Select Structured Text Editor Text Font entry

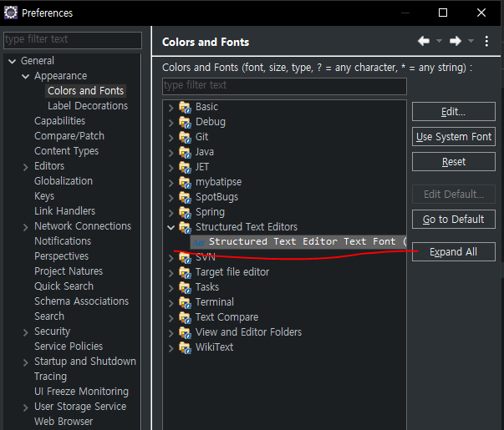point(298,242)
